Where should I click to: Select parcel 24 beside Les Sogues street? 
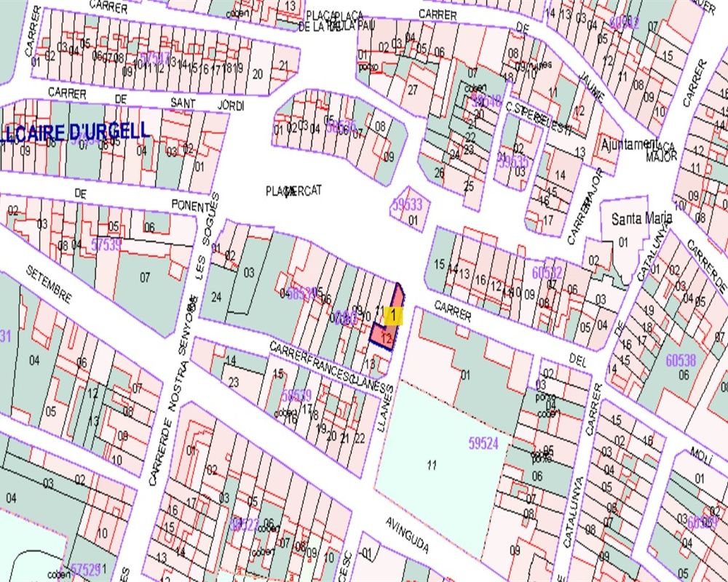click(x=215, y=297)
